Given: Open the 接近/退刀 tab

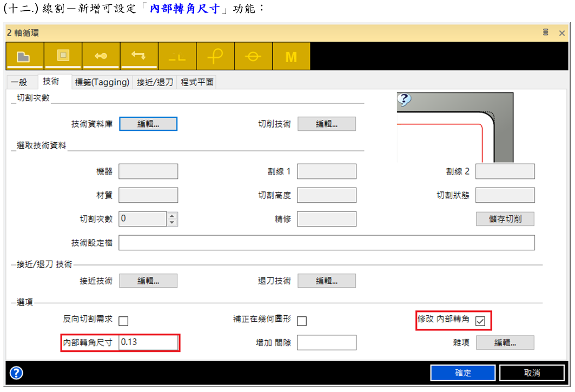Looking at the screenshot, I should click(155, 82).
